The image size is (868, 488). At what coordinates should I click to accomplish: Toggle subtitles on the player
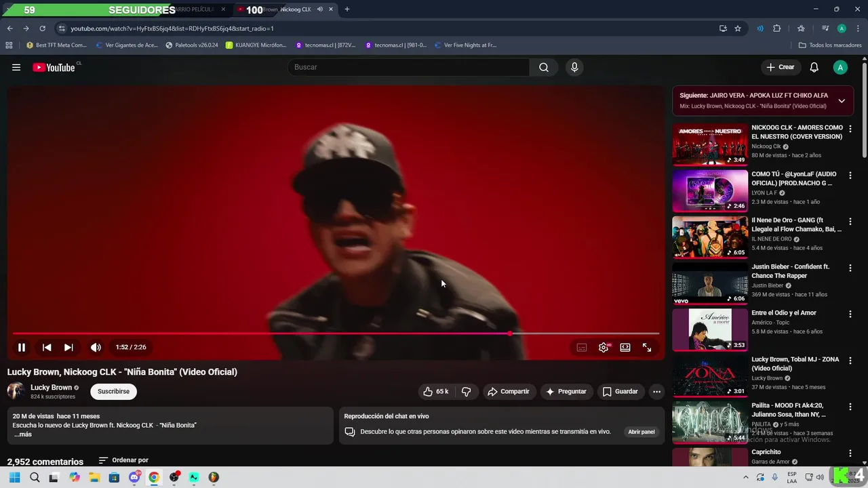click(582, 347)
